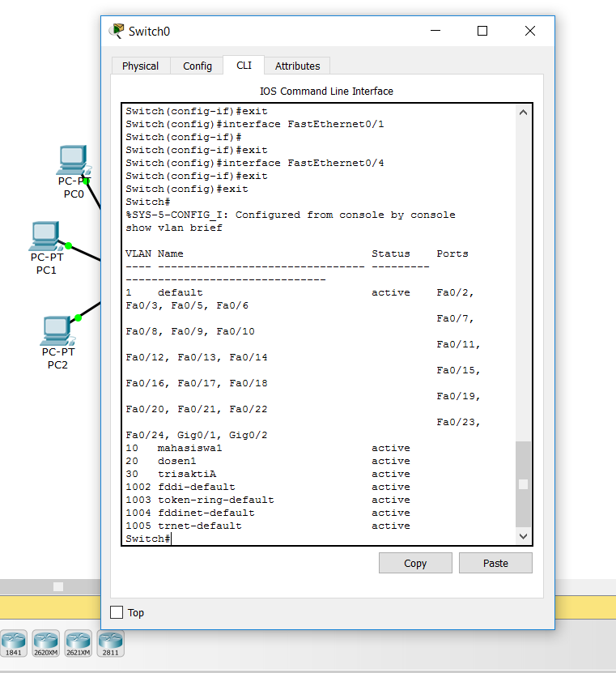The image size is (616, 673).
Task: Click the CLI scrollbar down arrow
Action: [523, 536]
